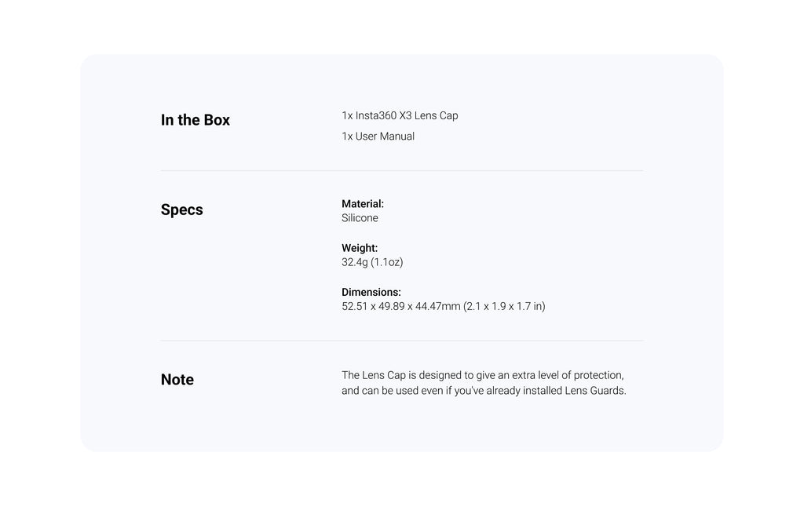Click the "(1.1oz)" ounce weight value
The width and height of the screenshot is (804, 532).
387,262
